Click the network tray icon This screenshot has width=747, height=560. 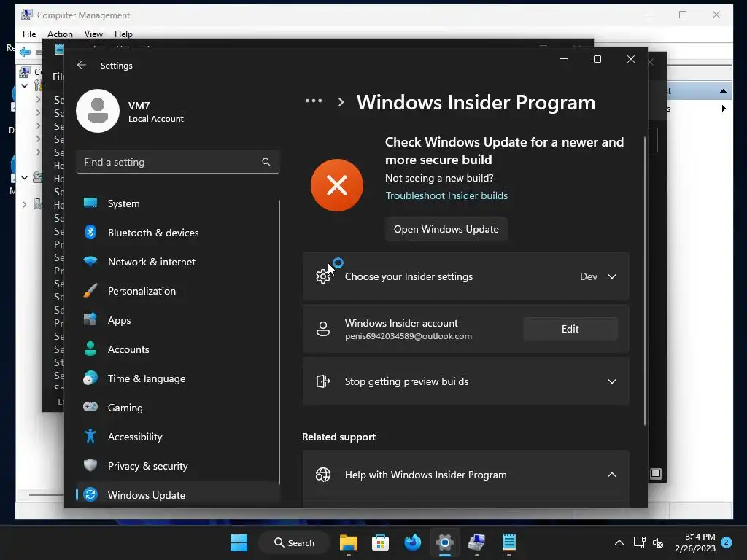(639, 542)
